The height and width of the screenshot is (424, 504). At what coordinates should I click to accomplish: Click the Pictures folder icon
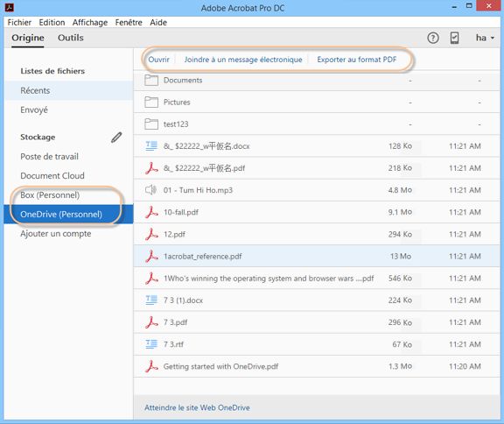(151, 102)
